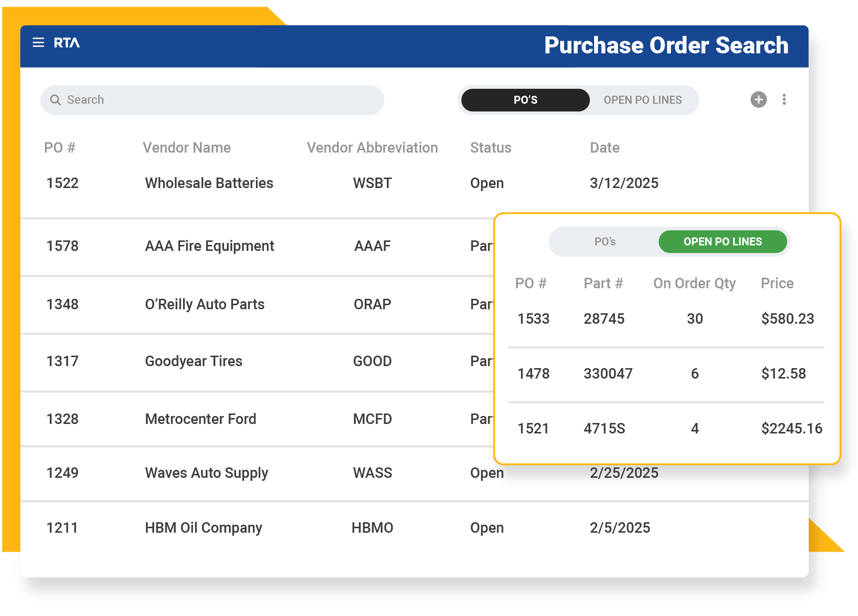The height and width of the screenshot is (616, 858).
Task: Select vendor O'Reilly Auto Parts
Action: 205,304
